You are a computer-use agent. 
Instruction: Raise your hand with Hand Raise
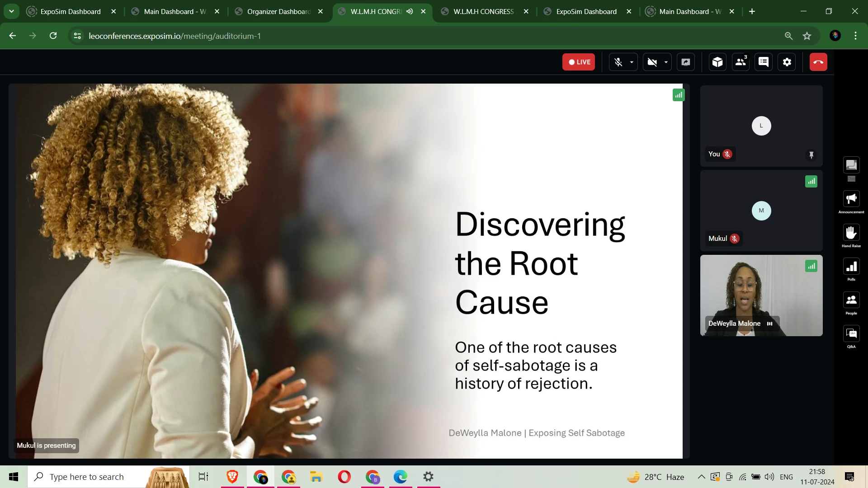[851, 233]
